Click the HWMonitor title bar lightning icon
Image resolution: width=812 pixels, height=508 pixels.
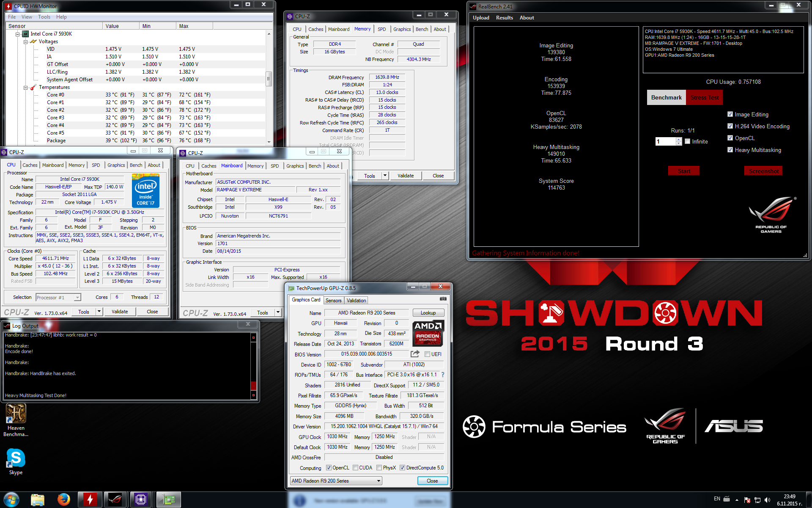[x=8, y=6]
